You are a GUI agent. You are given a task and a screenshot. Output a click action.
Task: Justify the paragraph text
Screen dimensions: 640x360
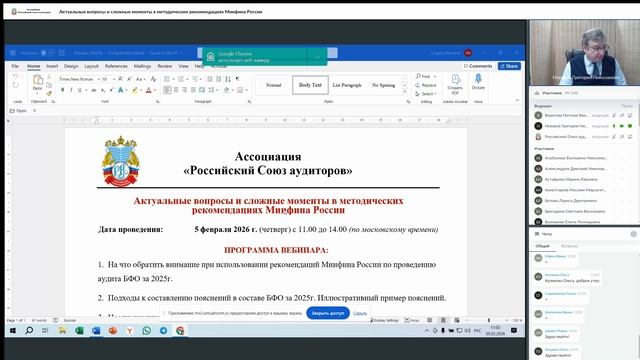click(193, 90)
